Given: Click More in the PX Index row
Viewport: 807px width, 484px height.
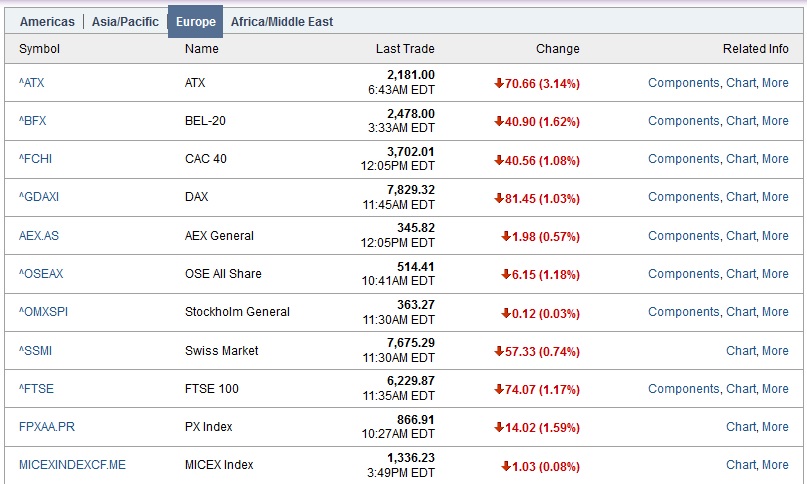Looking at the screenshot, I should [775, 427].
